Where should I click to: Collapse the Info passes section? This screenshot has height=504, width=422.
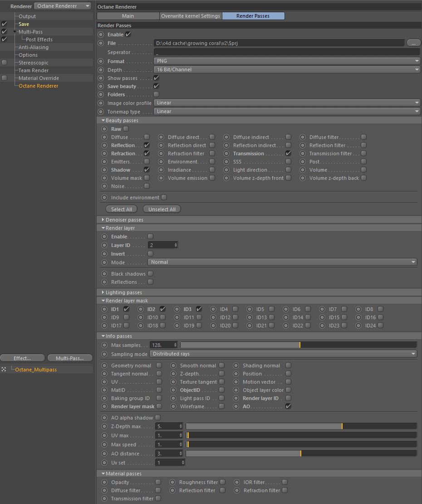pos(103,336)
